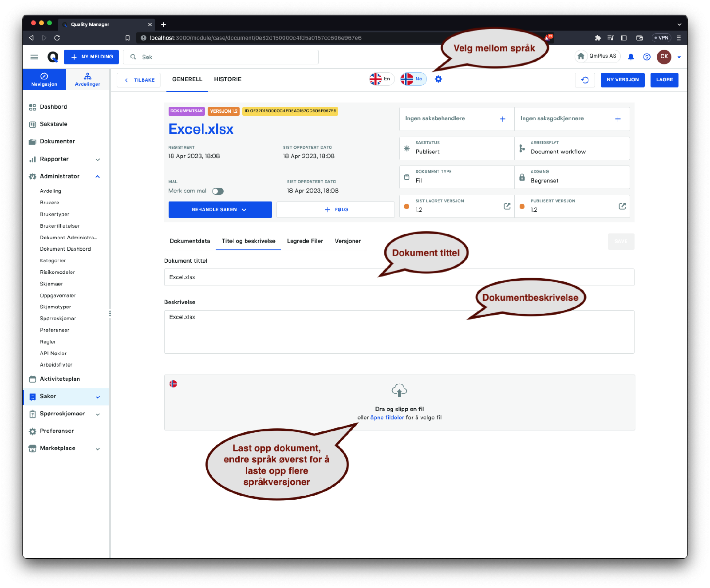Screen dimensions: 710x588
Task: Open the Lagrede Filer tab
Action: pyautogui.click(x=305, y=241)
